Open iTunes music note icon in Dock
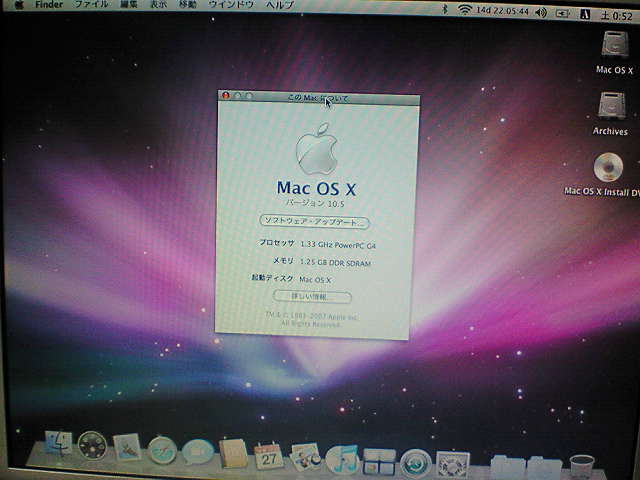Image resolution: width=640 pixels, height=480 pixels. pos(342,459)
